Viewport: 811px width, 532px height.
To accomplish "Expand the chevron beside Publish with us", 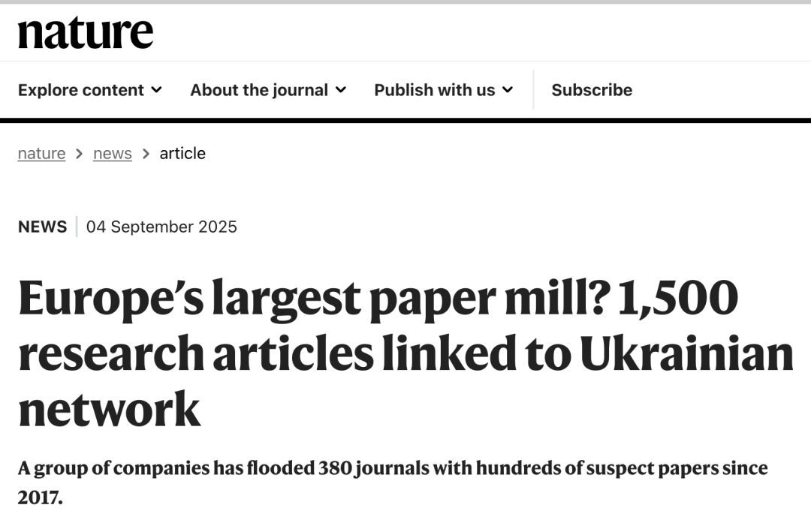I will 508,90.
